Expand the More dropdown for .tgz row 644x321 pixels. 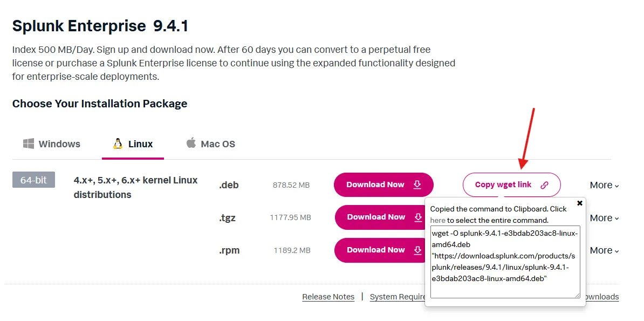(604, 218)
